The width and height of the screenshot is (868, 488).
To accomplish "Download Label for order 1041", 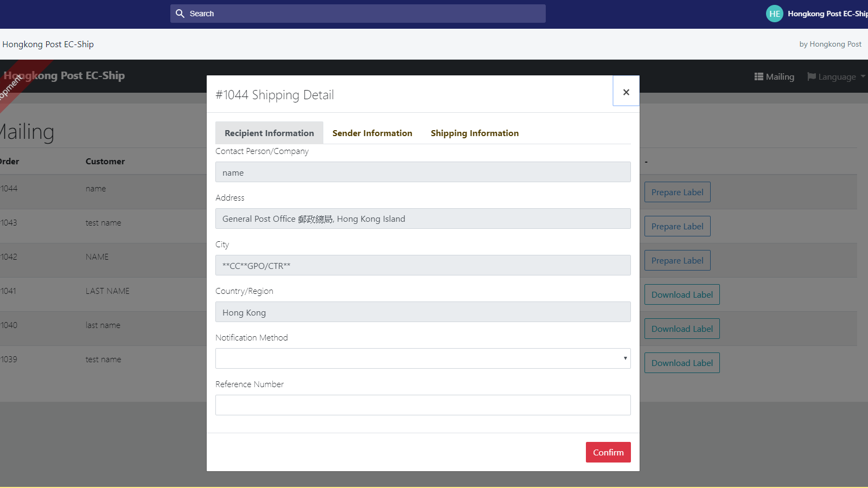I will coord(682,294).
